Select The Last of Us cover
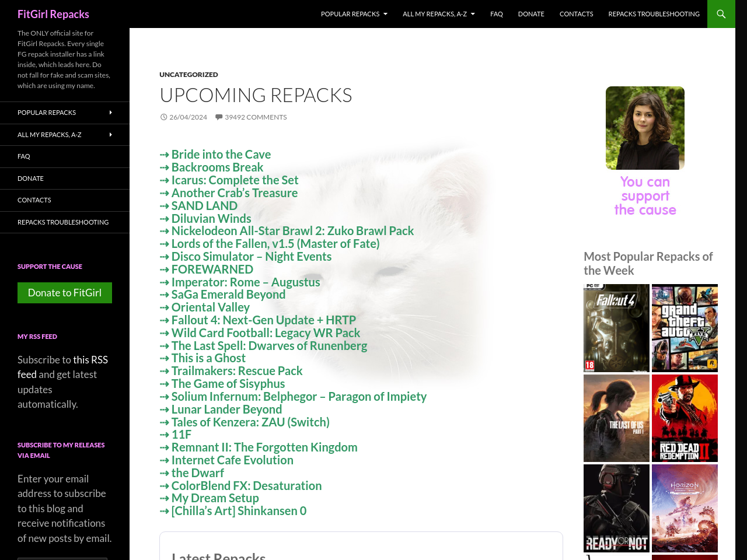 tap(616, 418)
